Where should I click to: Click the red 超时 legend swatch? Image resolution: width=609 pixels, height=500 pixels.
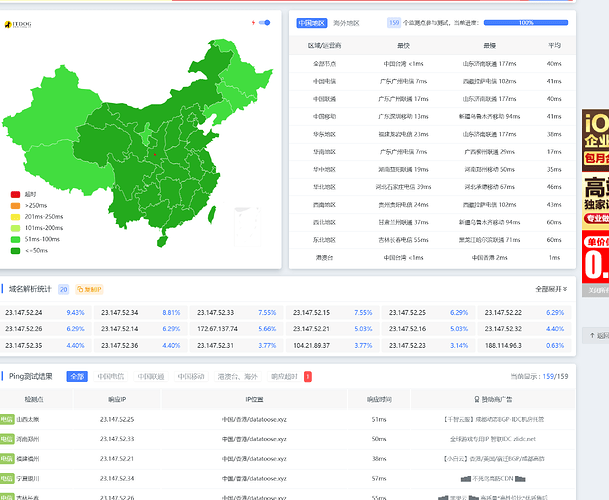click(x=15, y=194)
